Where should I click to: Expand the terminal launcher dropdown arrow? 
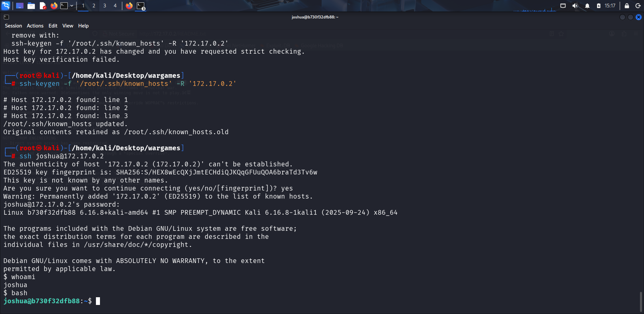point(72,6)
